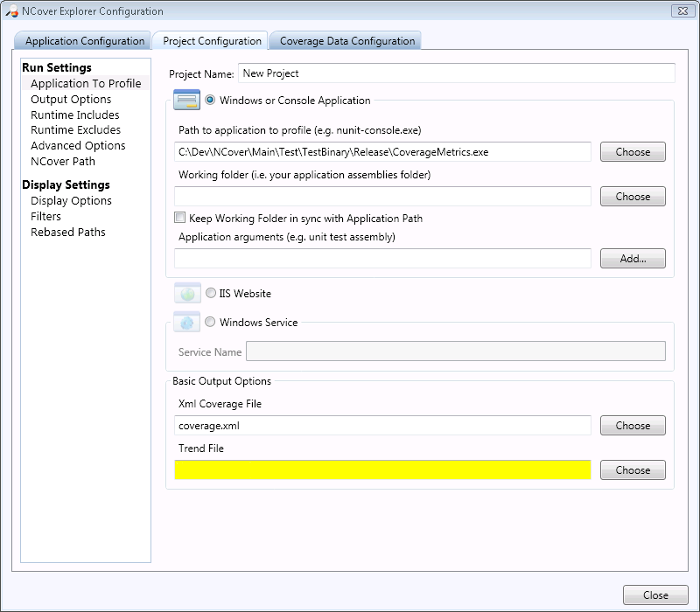Click the yellow Trend File field

382,470
